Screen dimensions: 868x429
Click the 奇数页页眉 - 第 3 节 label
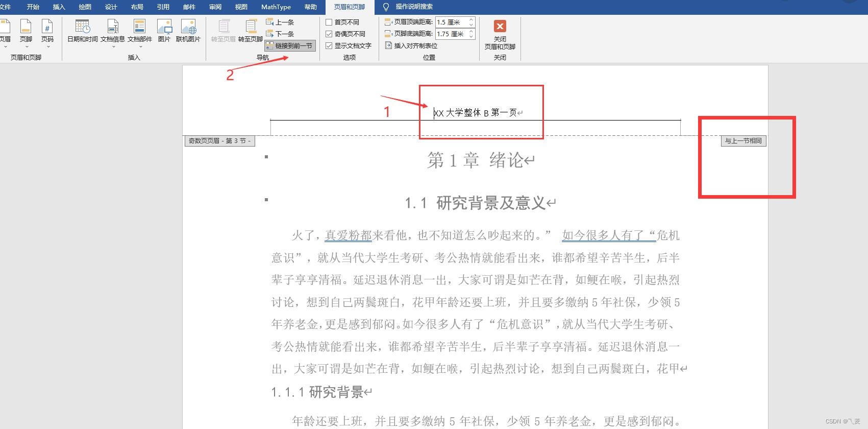219,141
